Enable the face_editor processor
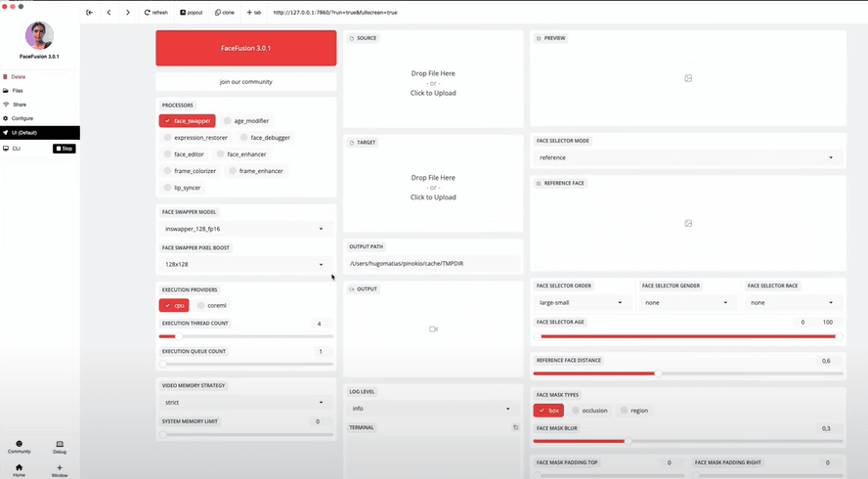Screen dimensions: 868x479 coord(184,153)
